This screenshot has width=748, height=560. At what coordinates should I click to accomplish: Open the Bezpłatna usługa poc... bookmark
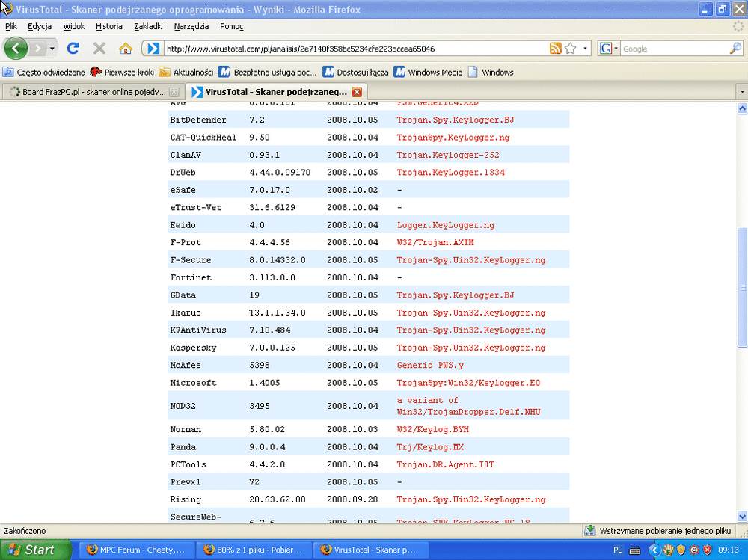(268, 72)
